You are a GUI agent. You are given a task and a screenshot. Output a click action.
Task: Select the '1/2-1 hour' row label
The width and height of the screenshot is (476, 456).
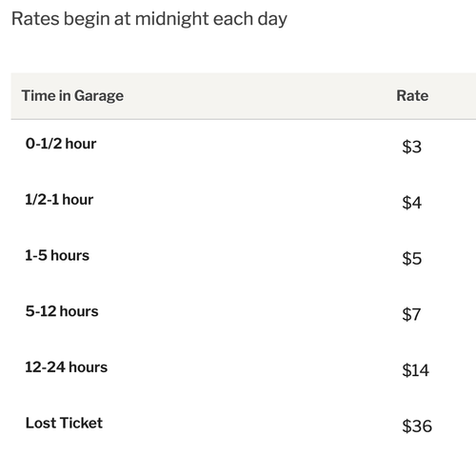click(59, 200)
